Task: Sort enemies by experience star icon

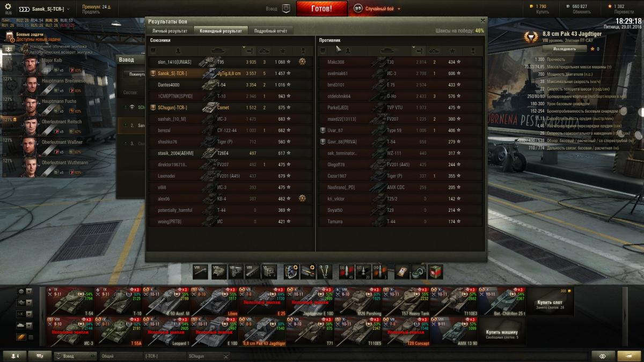Action: click(453, 50)
